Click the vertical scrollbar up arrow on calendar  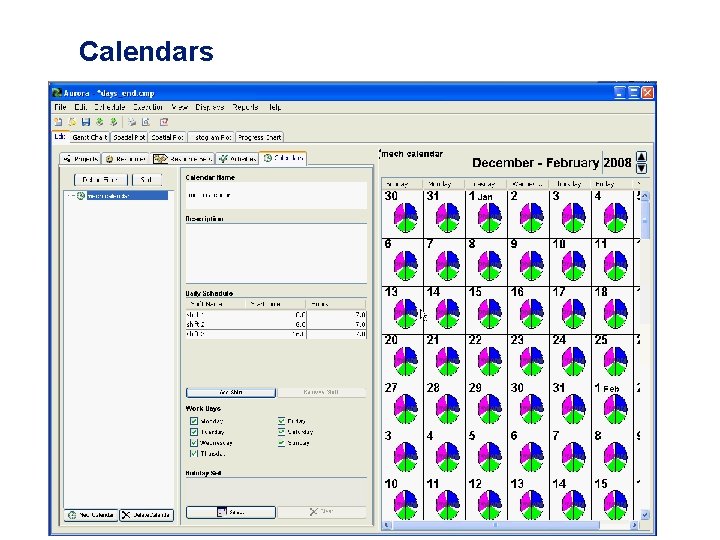[x=645, y=196]
